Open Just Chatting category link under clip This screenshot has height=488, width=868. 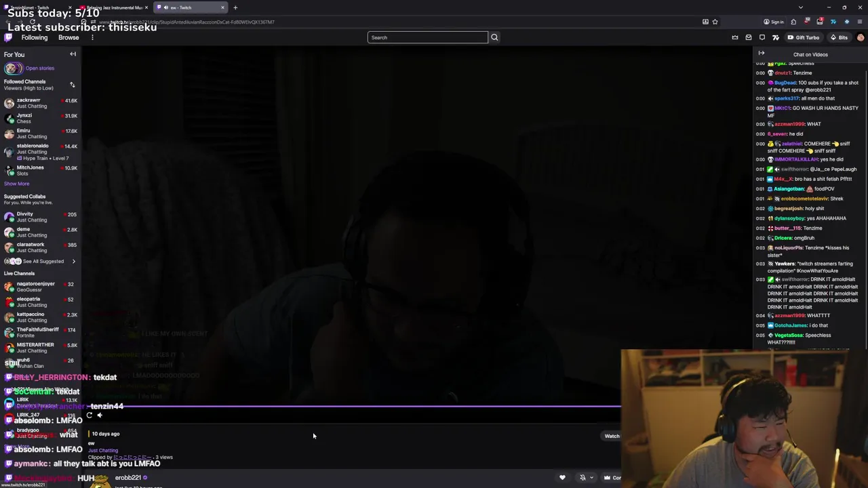point(103,450)
